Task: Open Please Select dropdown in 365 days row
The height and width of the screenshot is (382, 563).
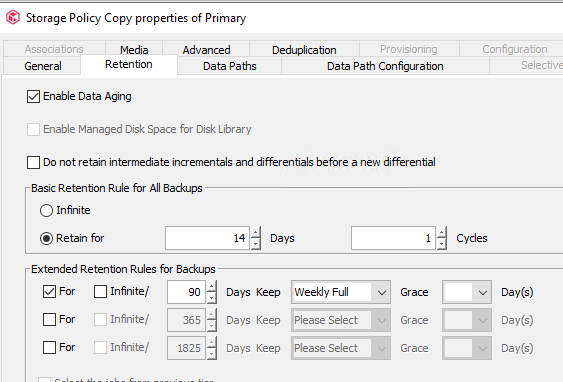Action: point(341,320)
